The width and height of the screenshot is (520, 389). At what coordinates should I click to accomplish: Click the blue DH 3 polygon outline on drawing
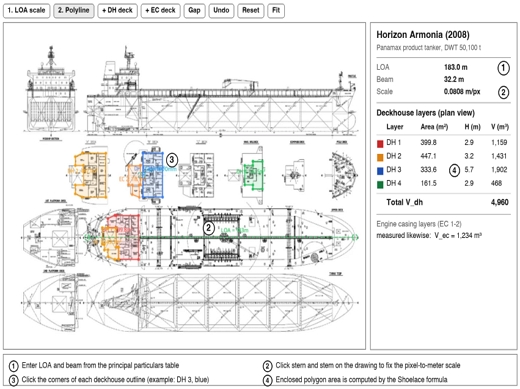153,175
